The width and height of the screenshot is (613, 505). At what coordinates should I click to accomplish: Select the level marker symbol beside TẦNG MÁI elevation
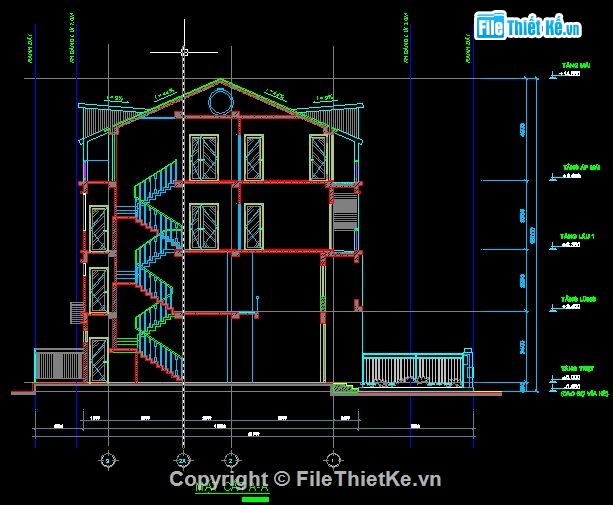coord(553,75)
